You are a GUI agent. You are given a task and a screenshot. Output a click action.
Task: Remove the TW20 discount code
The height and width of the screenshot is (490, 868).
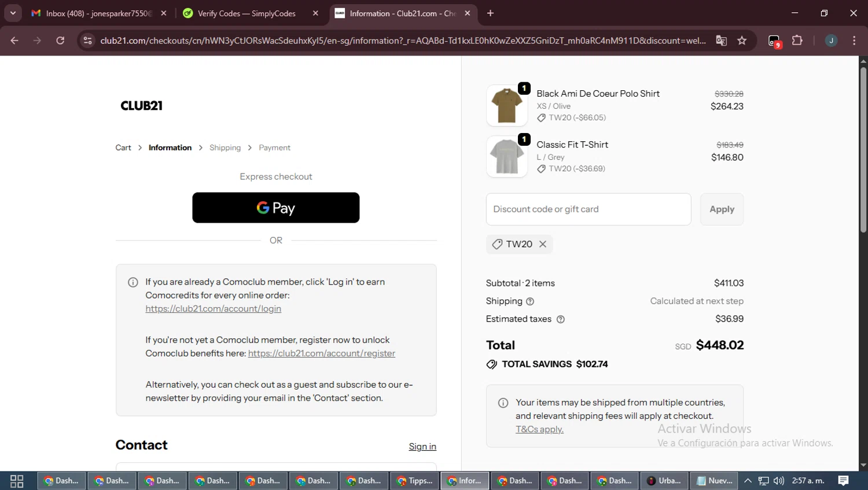(543, 244)
